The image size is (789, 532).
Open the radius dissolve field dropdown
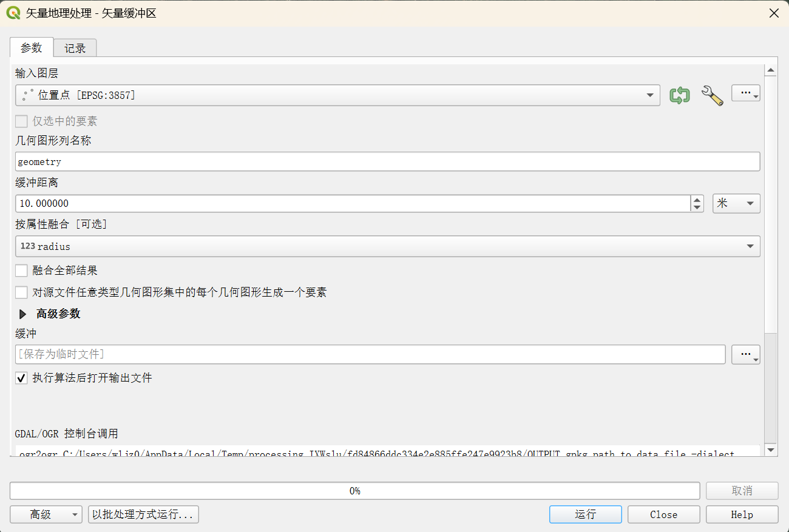[x=387, y=246]
